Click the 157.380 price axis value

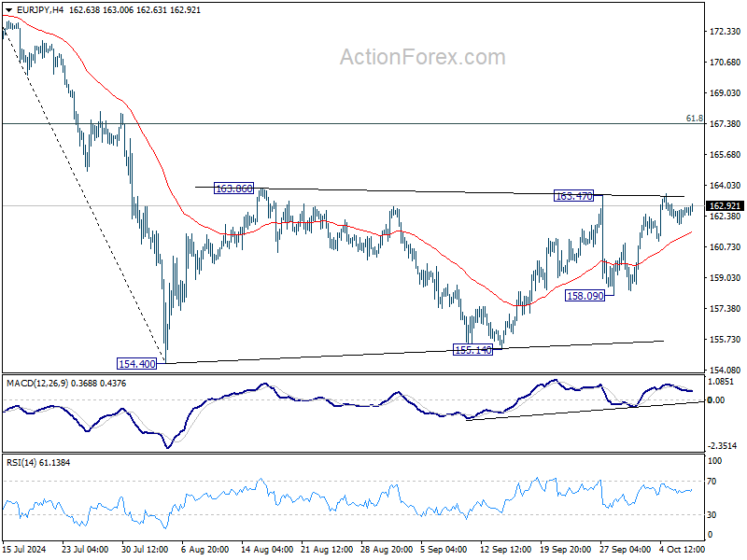click(725, 309)
